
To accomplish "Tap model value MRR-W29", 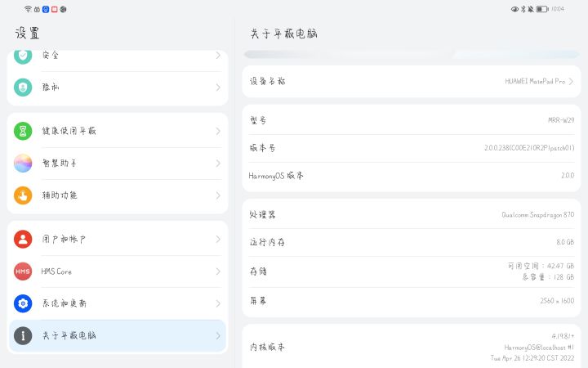I will pos(561,120).
